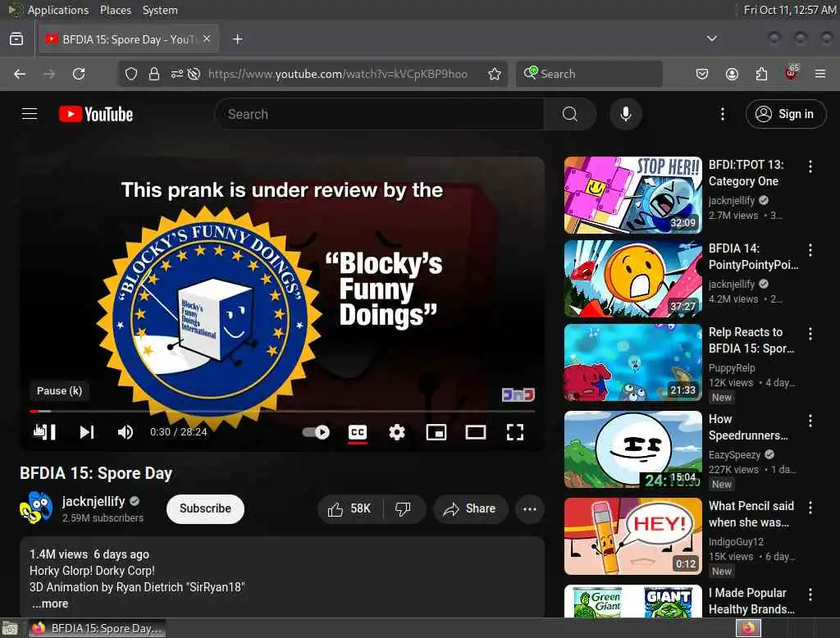Toggle the autoplay switch in player

316,432
